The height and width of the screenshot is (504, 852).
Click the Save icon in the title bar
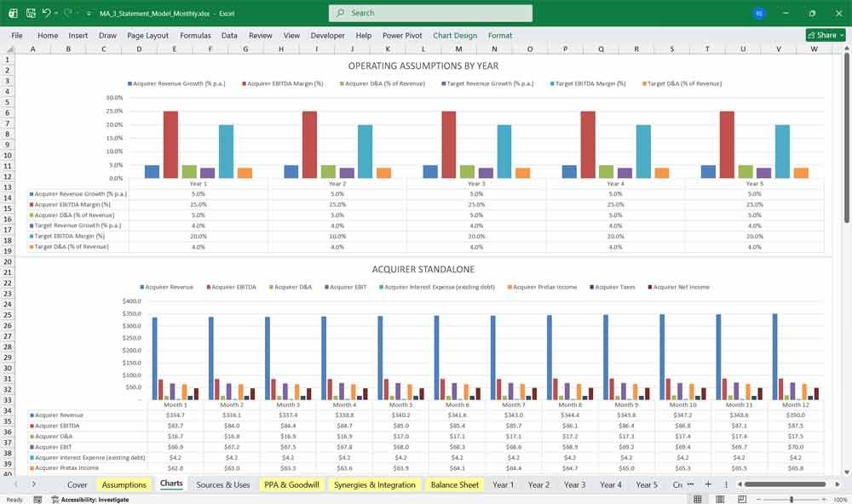[x=31, y=13]
